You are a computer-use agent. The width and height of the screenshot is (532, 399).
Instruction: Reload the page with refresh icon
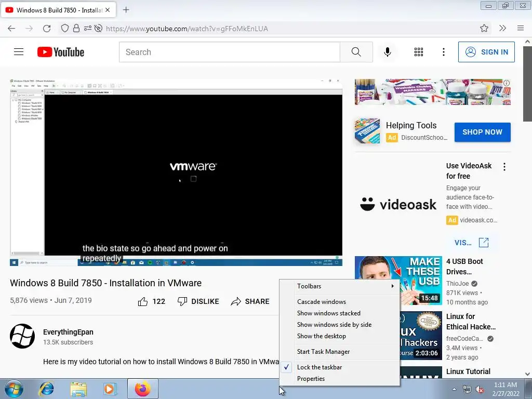(x=47, y=29)
